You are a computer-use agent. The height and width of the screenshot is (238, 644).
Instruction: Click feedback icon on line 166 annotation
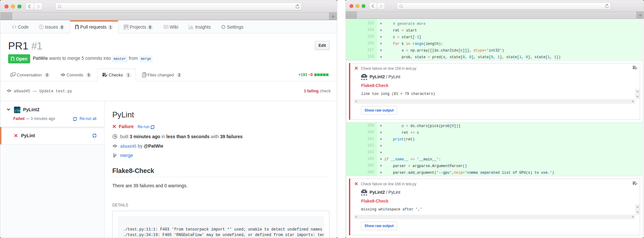click(x=635, y=183)
